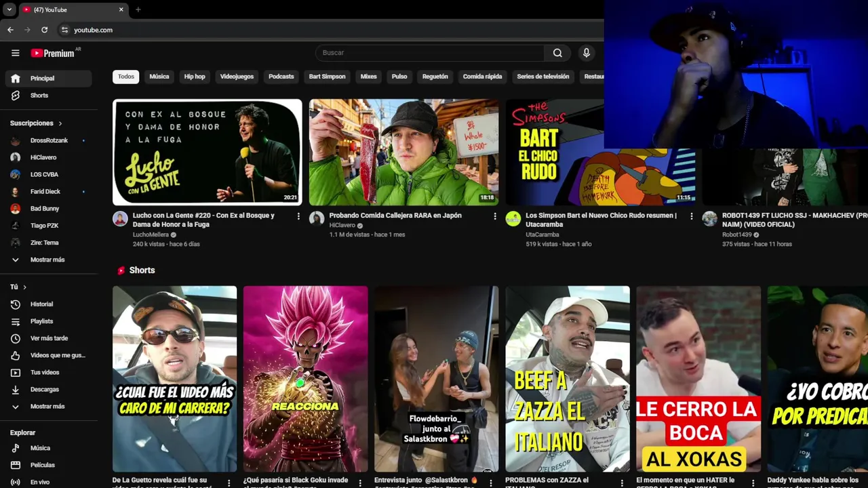Screen dimensions: 868x488
Task: Open DrossRotzank subscription channel
Action: click(x=47, y=140)
